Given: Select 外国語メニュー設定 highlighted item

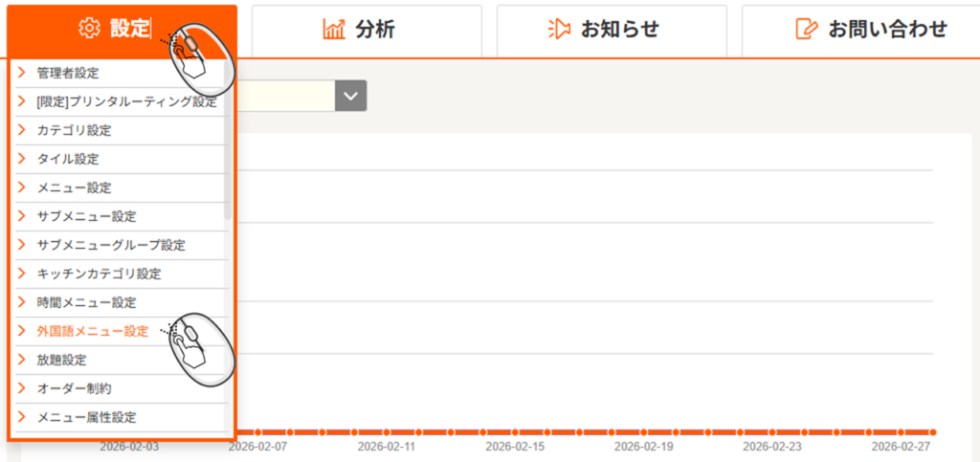Looking at the screenshot, I should 92,331.
